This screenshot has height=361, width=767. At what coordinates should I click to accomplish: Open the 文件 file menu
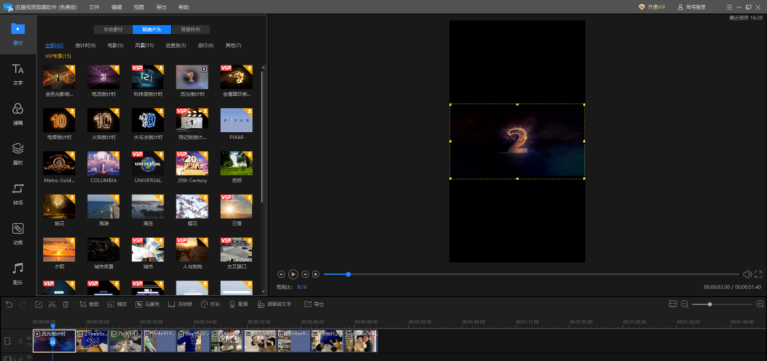coord(94,7)
